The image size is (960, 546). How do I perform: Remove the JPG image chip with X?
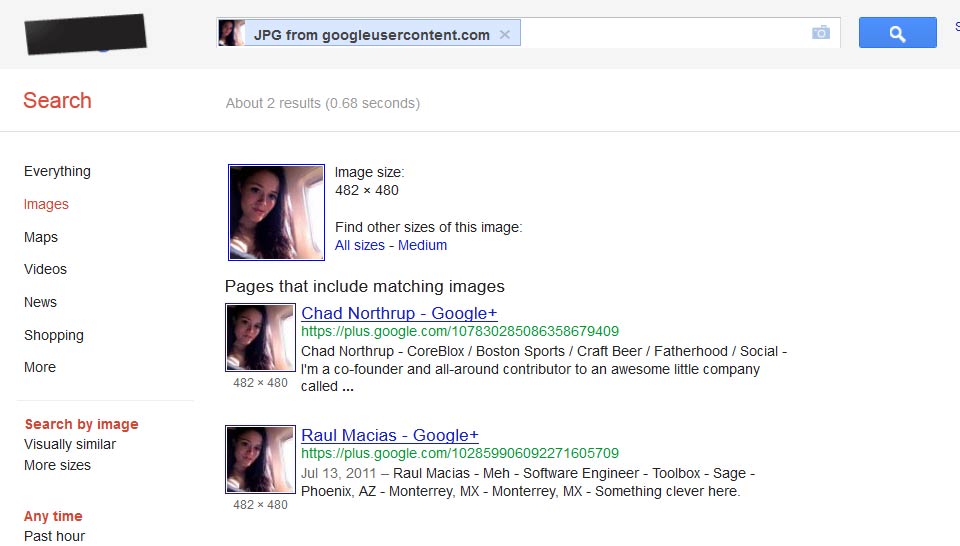[504, 34]
